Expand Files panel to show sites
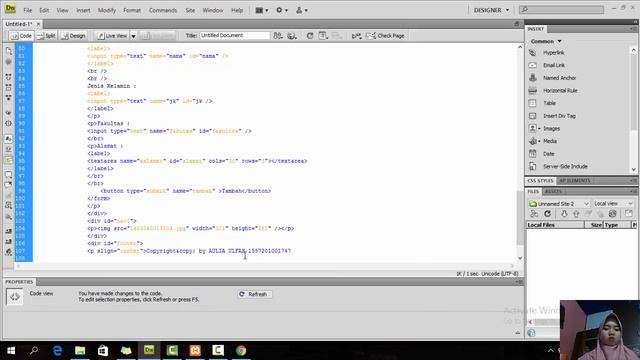Screen dimensions: 640x360 coord(629,214)
